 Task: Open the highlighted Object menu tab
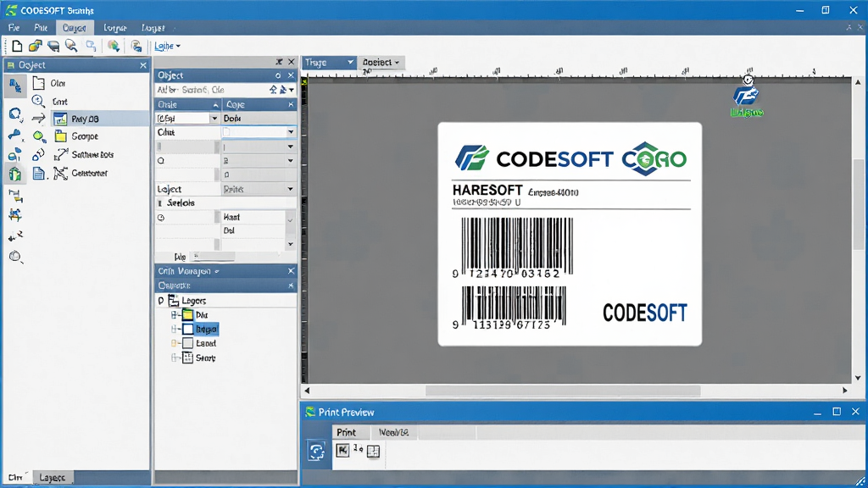pos(75,28)
